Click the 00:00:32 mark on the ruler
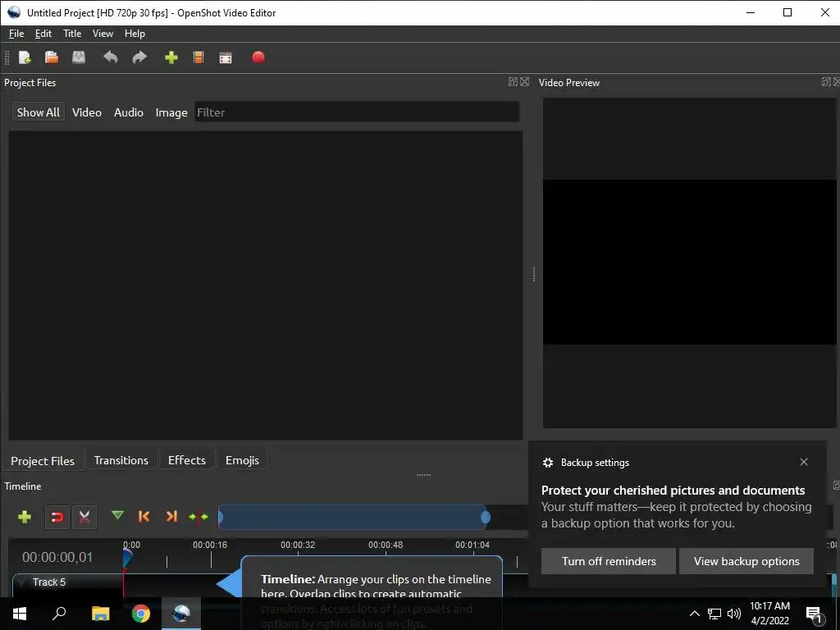This screenshot has width=840, height=630. tap(298, 545)
